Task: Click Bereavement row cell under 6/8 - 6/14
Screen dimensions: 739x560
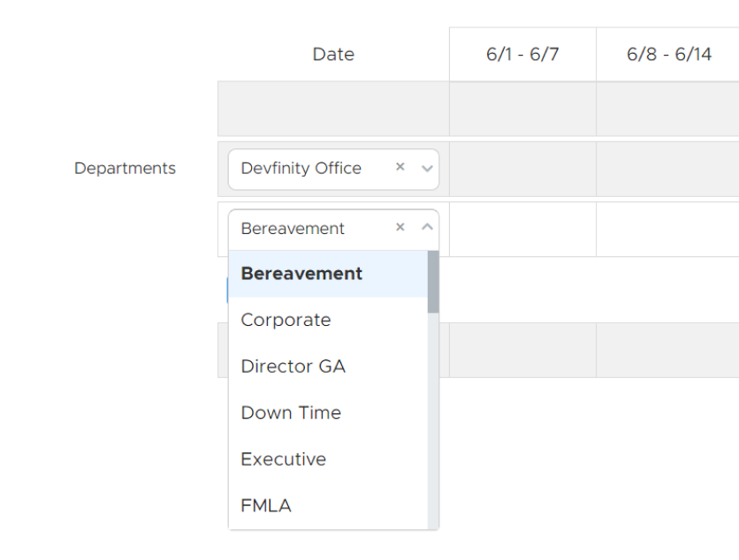Action: (x=668, y=229)
